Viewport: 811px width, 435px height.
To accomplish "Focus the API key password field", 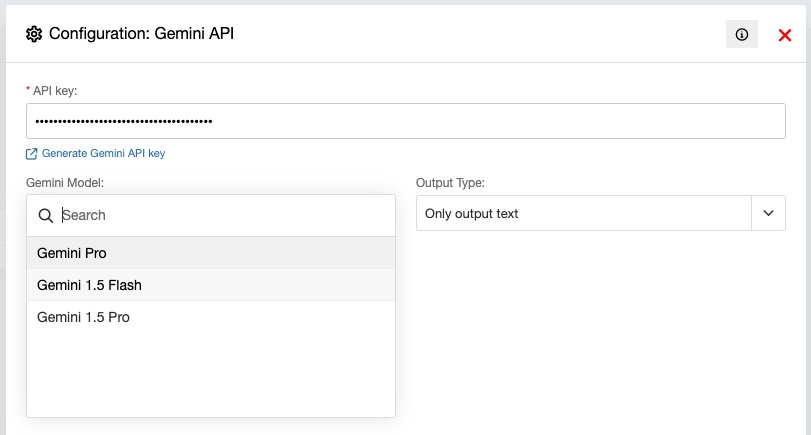I will tap(406, 121).
